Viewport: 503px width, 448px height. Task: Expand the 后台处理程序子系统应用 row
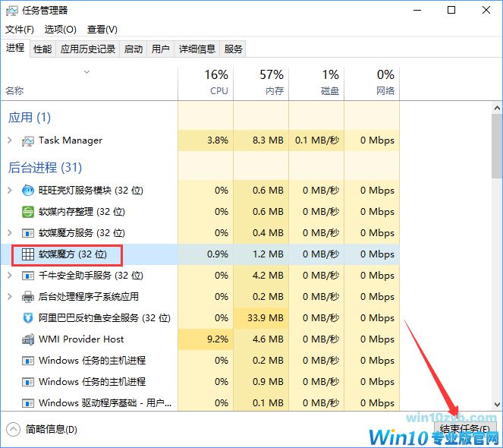[x=10, y=297]
